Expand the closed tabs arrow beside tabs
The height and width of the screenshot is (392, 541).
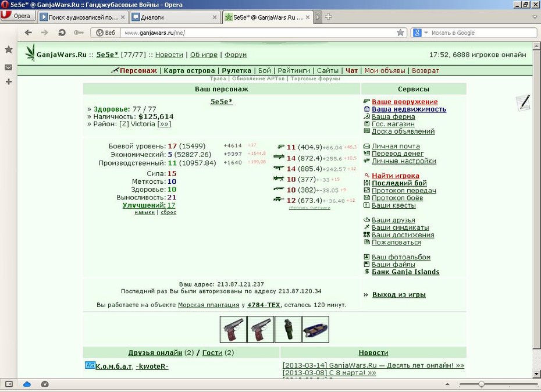pos(318,17)
